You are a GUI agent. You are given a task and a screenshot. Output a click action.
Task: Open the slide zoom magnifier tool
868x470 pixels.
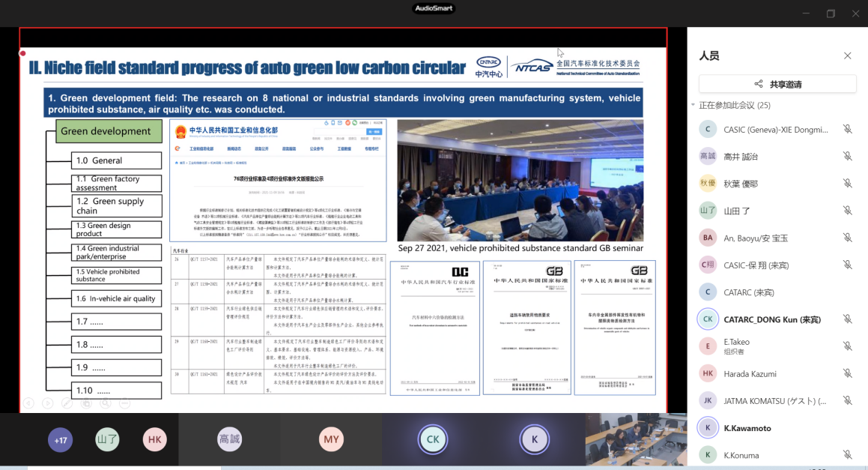point(105,403)
